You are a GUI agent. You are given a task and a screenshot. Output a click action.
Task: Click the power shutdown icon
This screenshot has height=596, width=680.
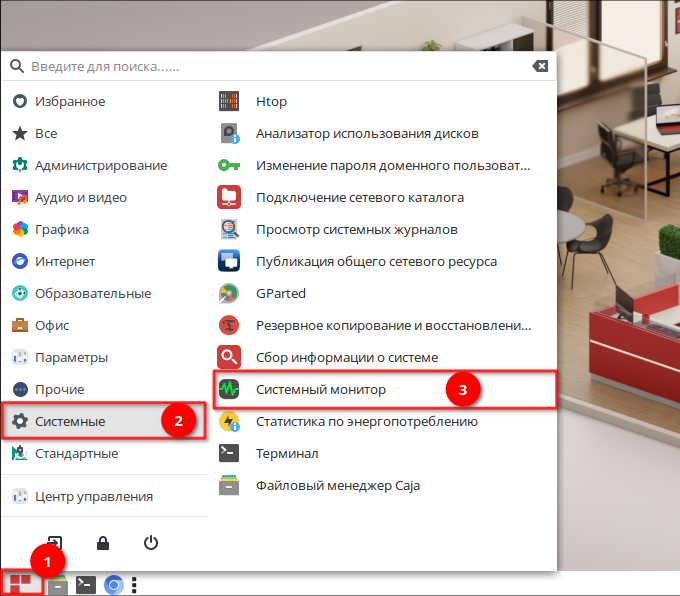(x=151, y=543)
